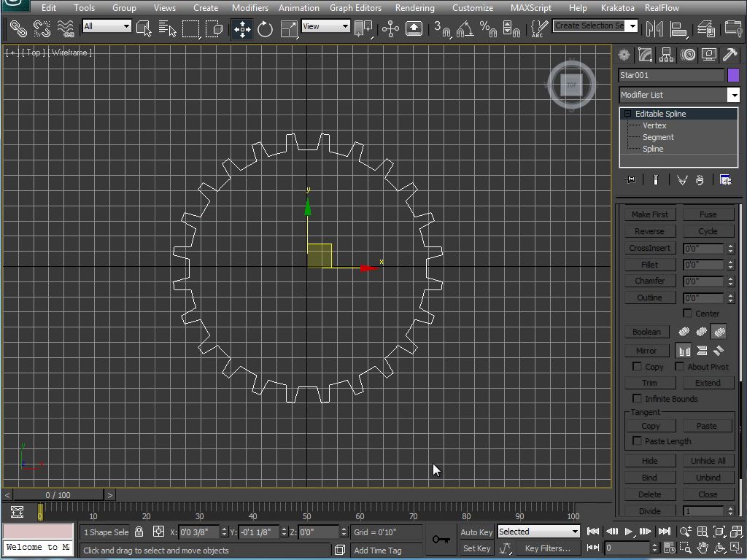Open Create Selection Set dropdown
Image resolution: width=747 pixels, height=560 pixels.
click(x=632, y=26)
